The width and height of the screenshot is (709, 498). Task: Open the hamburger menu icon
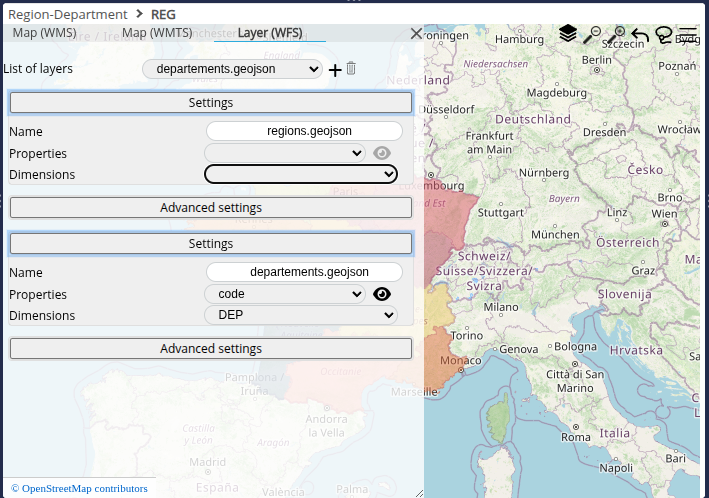point(687,34)
